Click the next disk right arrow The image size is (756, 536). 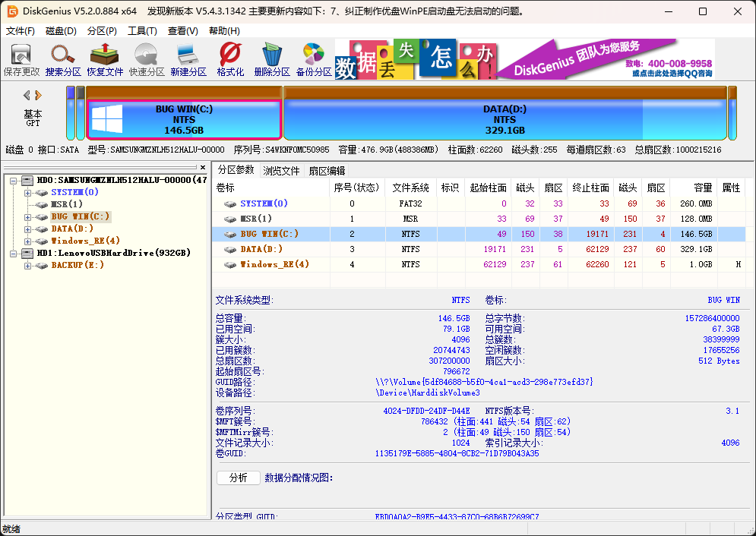39,95
